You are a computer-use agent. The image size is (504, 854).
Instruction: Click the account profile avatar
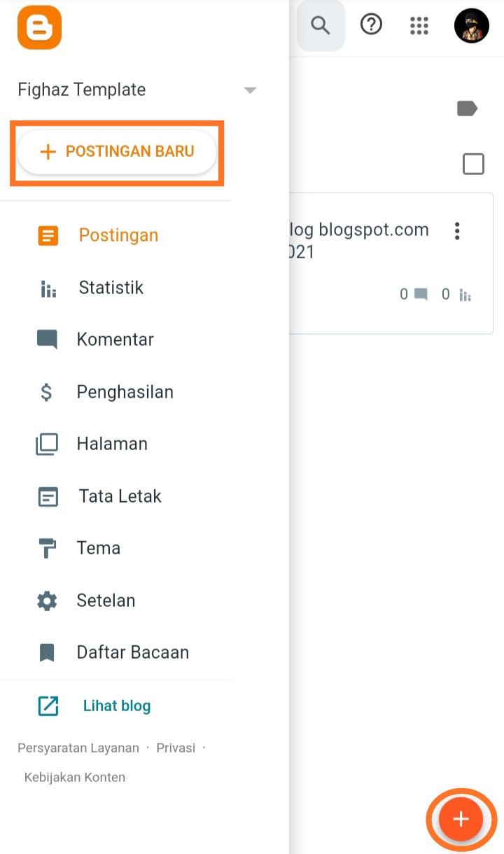click(471, 26)
